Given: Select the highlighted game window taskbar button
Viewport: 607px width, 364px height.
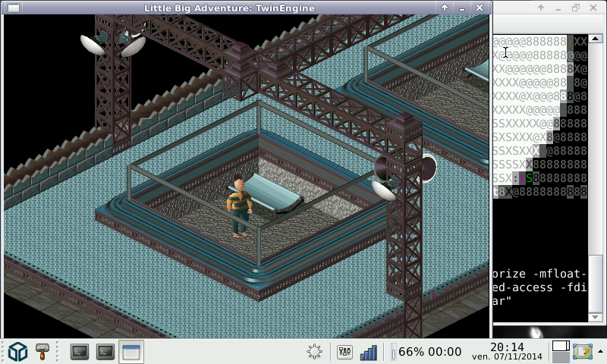Looking at the screenshot, I should pyautogui.click(x=131, y=352).
